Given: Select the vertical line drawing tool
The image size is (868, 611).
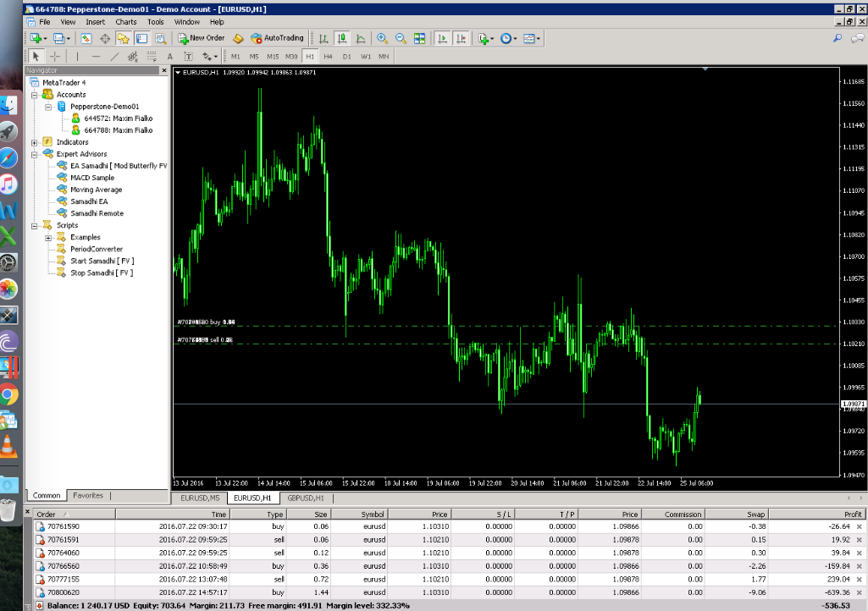Looking at the screenshot, I should click(x=78, y=56).
